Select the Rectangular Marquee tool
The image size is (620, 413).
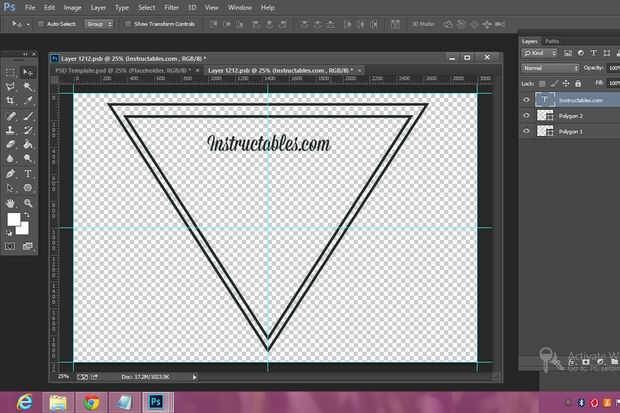pyautogui.click(x=11, y=72)
